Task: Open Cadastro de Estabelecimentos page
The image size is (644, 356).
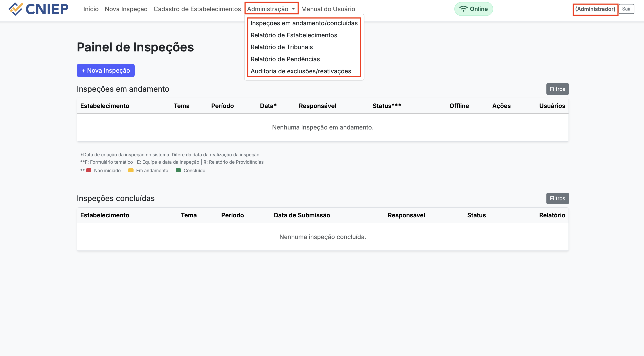Action: pos(197,9)
